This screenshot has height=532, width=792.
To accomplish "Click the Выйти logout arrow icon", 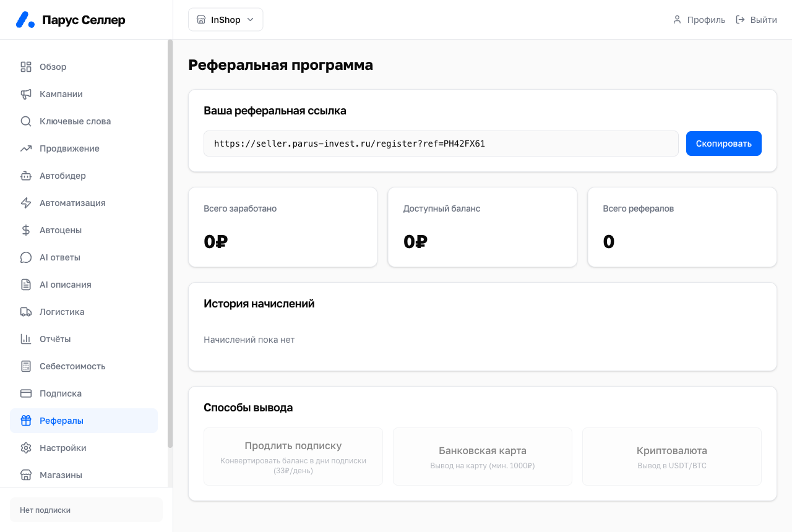I will click(740, 20).
